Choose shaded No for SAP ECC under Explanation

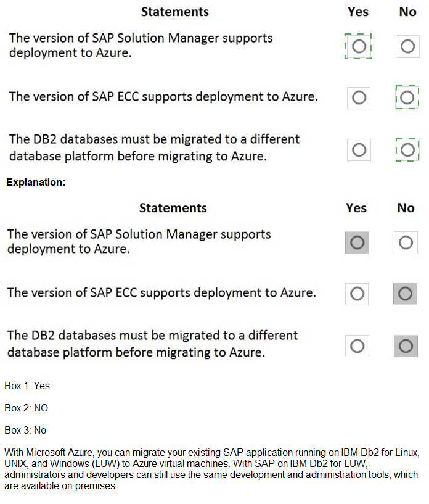[406, 294]
